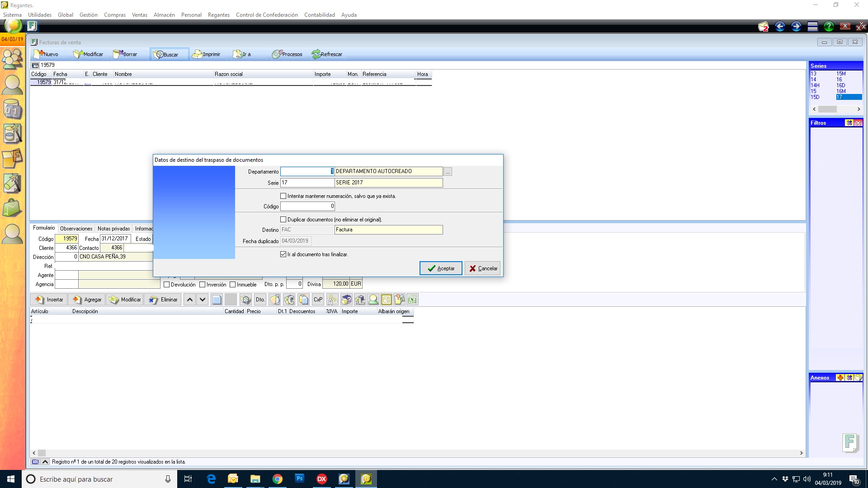The height and width of the screenshot is (488, 868).
Task: Click the blue back arrow icon
Action: [x=780, y=27]
